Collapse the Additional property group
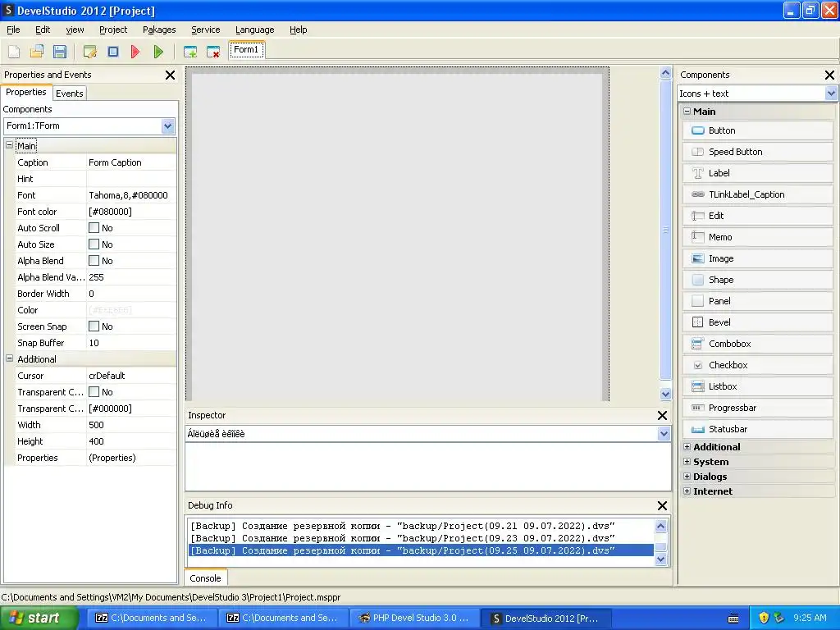 pyautogui.click(x=9, y=358)
